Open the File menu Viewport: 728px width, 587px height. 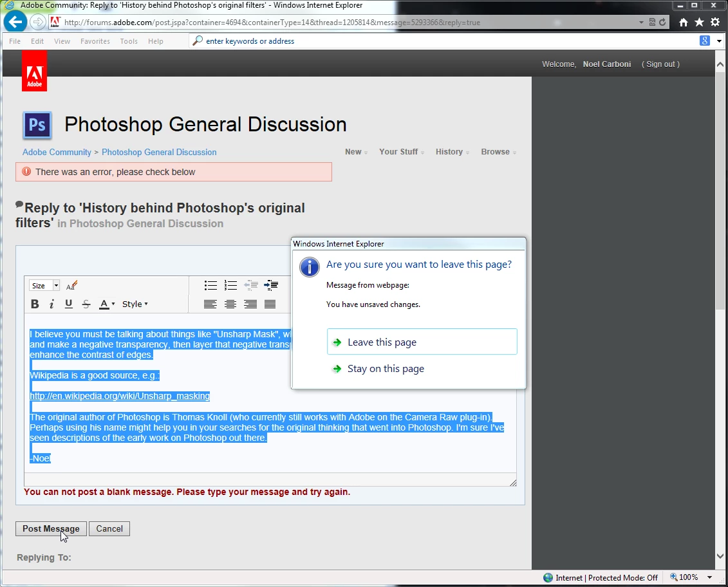[x=15, y=41]
